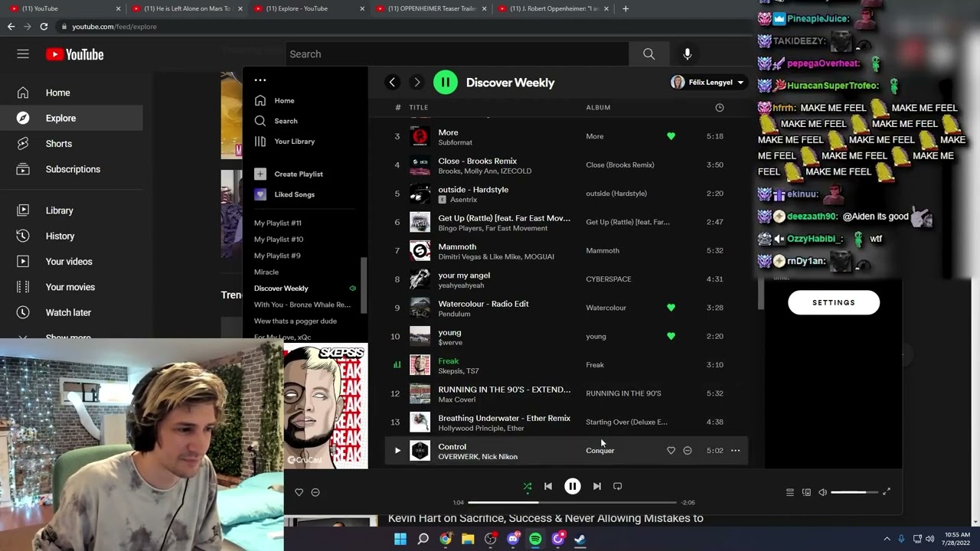Hide the Control song via minus icon
This screenshot has height=551, width=980.
click(688, 451)
